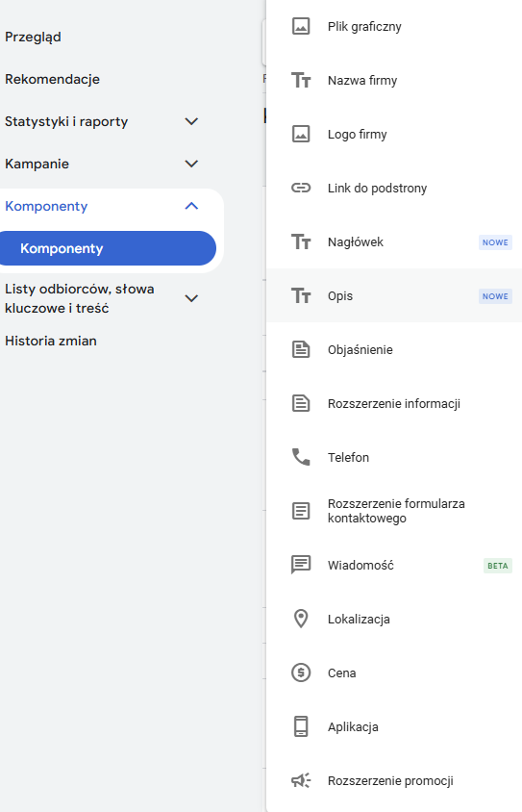Click the phone icon beside Telefon
The width and height of the screenshot is (522, 812).
coord(301,457)
